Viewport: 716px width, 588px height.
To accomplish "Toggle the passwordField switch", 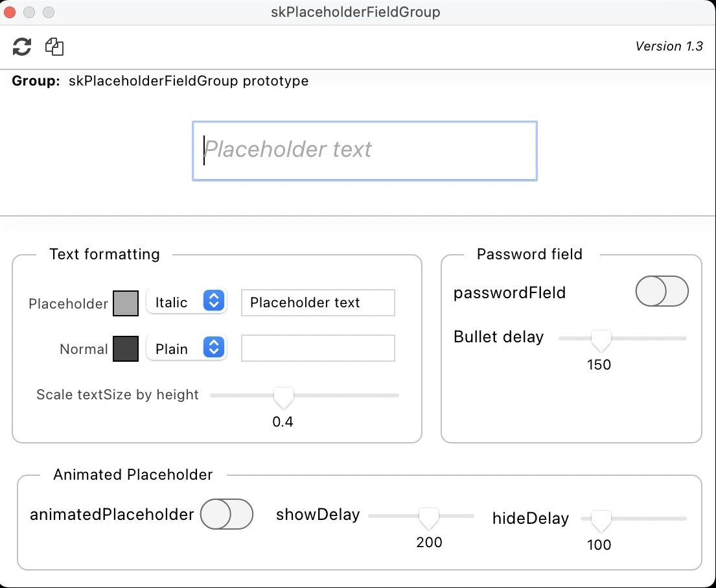I will coord(662,292).
